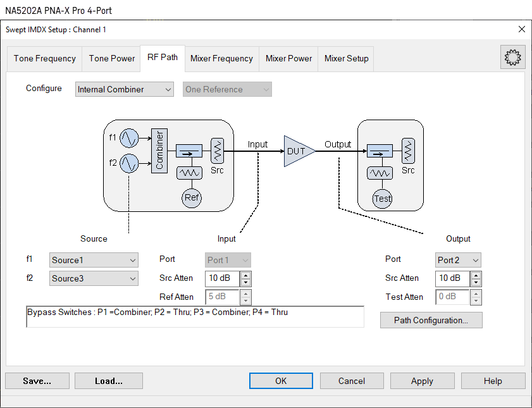Click the f2 source oscillator symbol

(x=129, y=163)
